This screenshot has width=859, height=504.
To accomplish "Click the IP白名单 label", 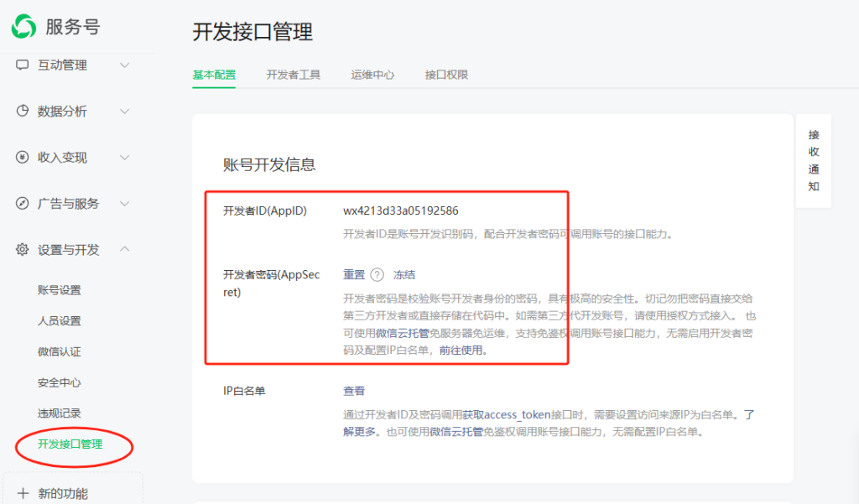I will tap(244, 391).
